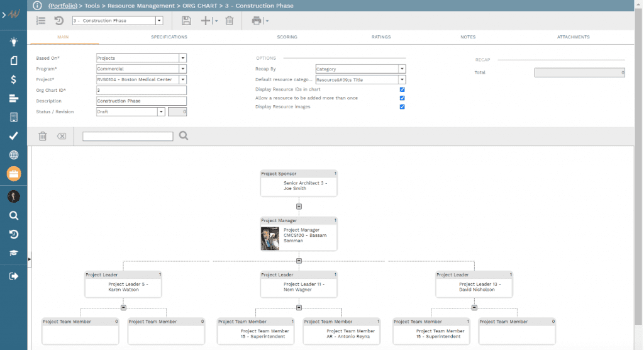The width and height of the screenshot is (644, 350).
Task: Click the user avatar in sidebar
Action: point(14,196)
